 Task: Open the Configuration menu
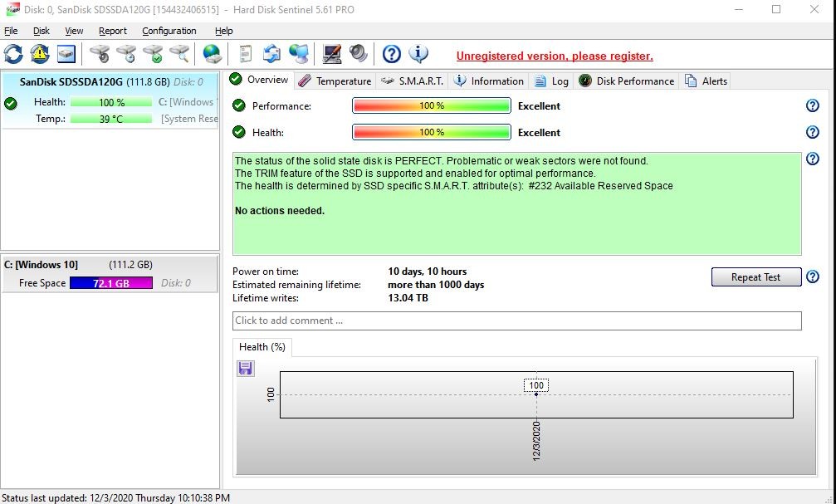(x=169, y=31)
